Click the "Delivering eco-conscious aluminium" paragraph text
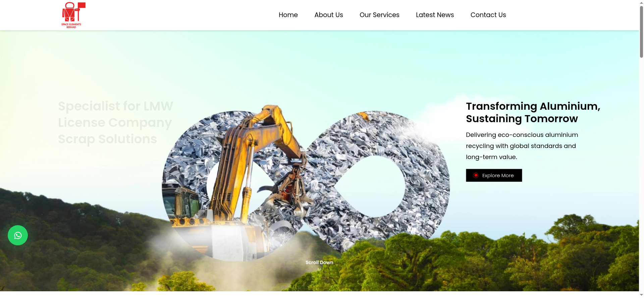 (522, 146)
